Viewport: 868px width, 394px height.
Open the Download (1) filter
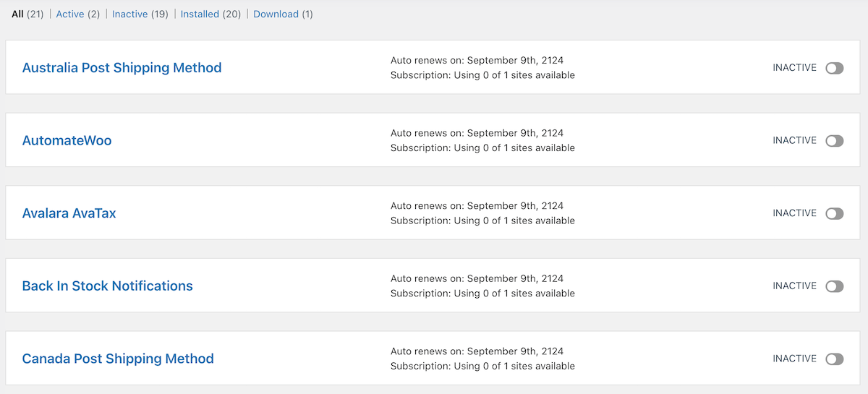[283, 14]
